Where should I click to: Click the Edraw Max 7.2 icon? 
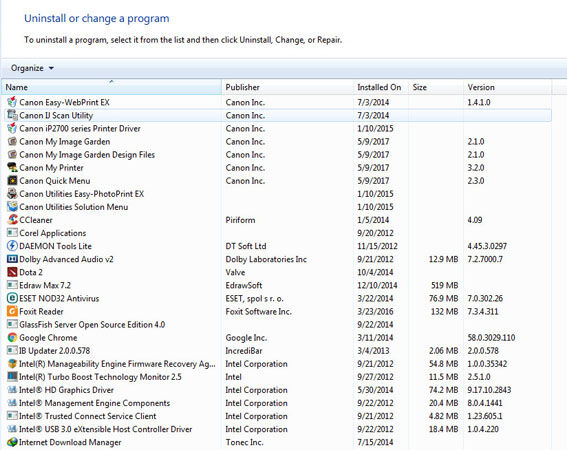point(12,285)
